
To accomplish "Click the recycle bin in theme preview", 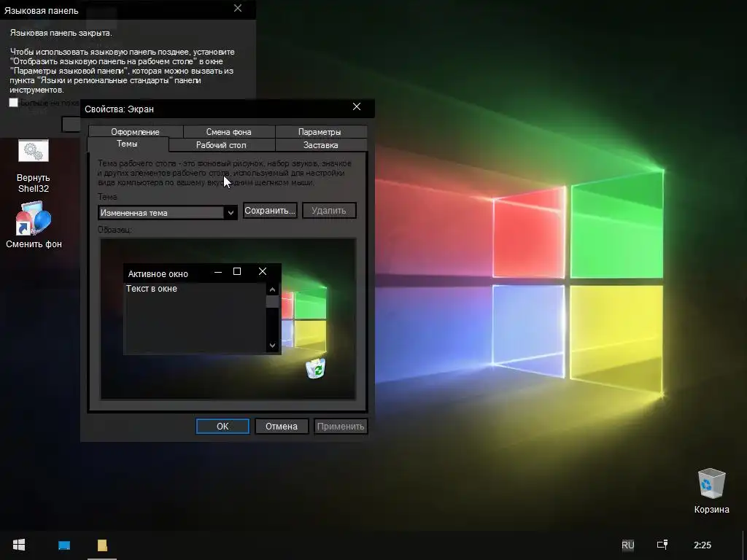I will 315,368.
